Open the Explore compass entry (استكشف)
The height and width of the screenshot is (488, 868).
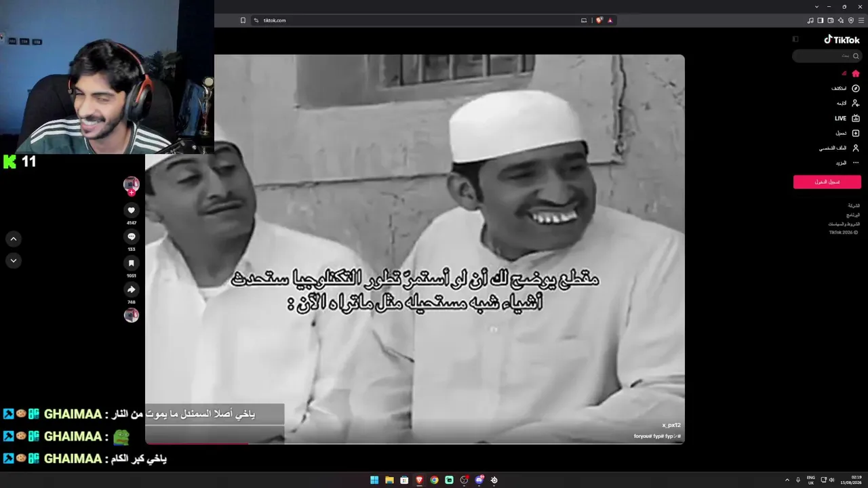(x=846, y=88)
